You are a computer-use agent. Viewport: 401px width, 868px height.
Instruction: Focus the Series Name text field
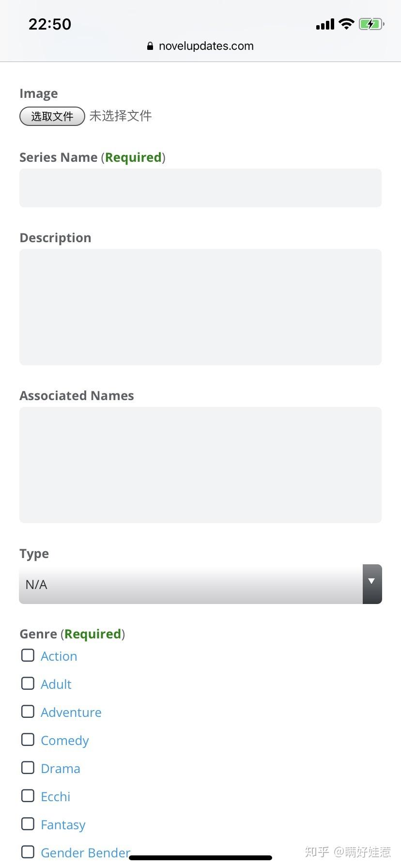(x=200, y=188)
